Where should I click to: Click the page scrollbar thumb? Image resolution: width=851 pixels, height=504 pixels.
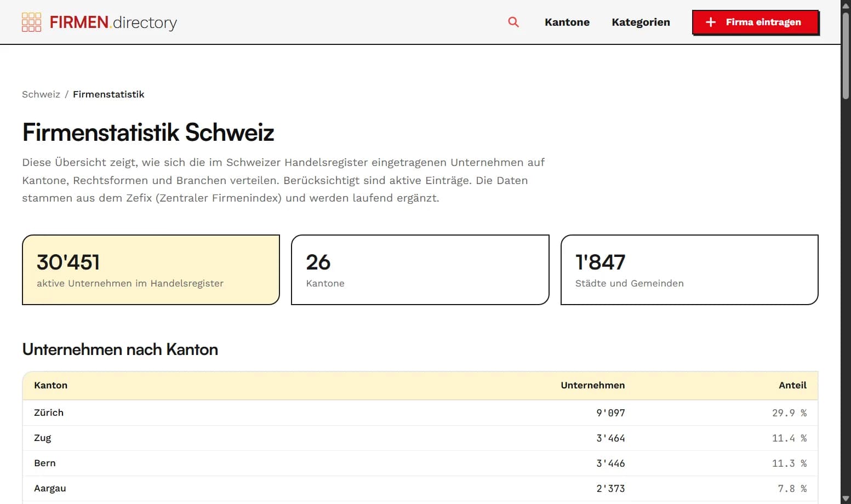coord(846,55)
